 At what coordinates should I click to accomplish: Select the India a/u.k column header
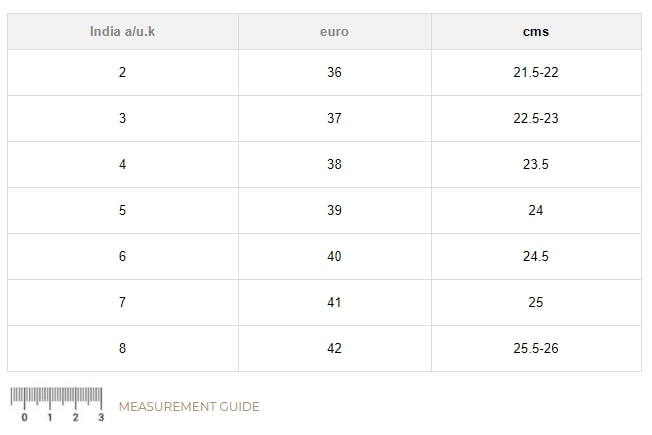[123, 32]
